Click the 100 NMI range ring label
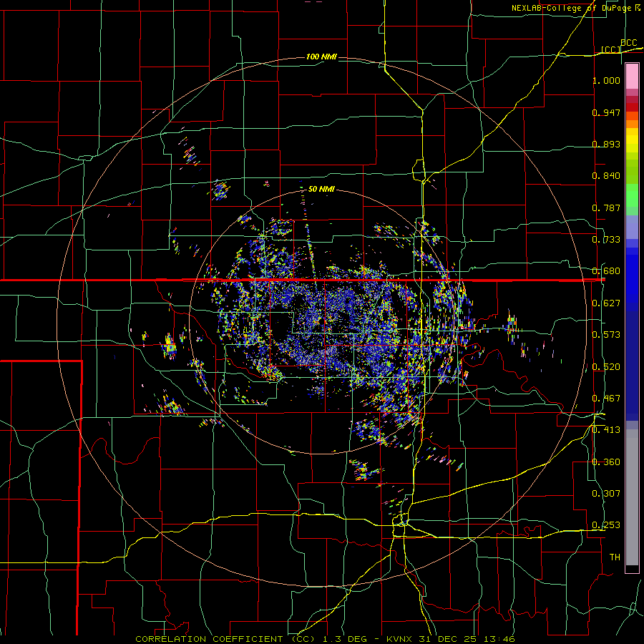The width and height of the screenshot is (644, 644). 321,57
